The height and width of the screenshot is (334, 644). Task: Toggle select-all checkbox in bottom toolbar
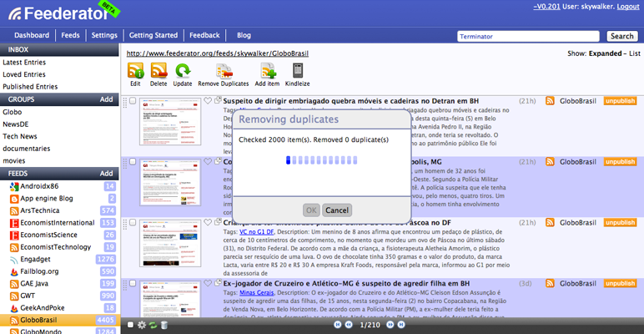[x=131, y=325]
